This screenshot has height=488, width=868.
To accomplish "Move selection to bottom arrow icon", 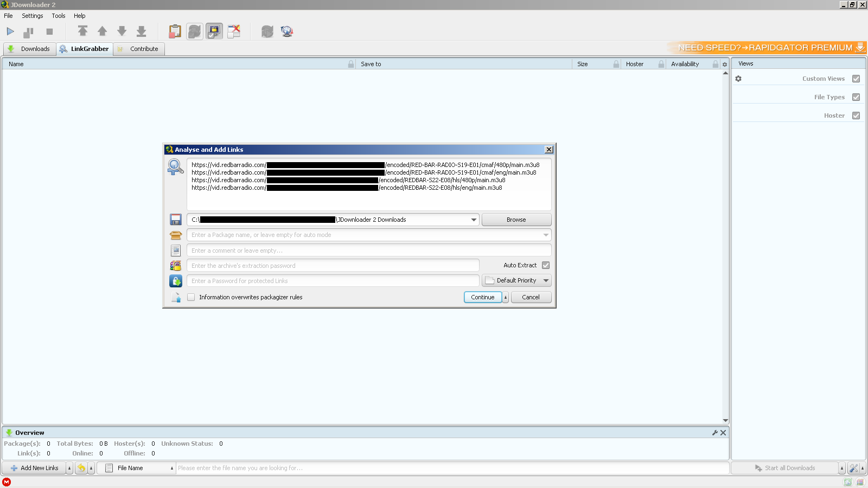I will pyautogui.click(x=141, y=31).
